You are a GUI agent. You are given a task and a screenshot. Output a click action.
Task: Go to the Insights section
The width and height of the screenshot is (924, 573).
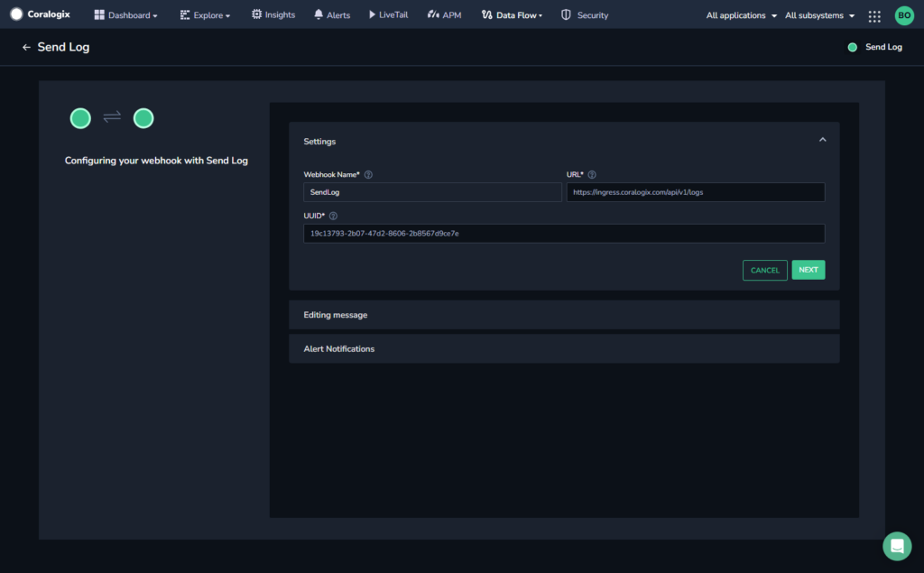[273, 14]
